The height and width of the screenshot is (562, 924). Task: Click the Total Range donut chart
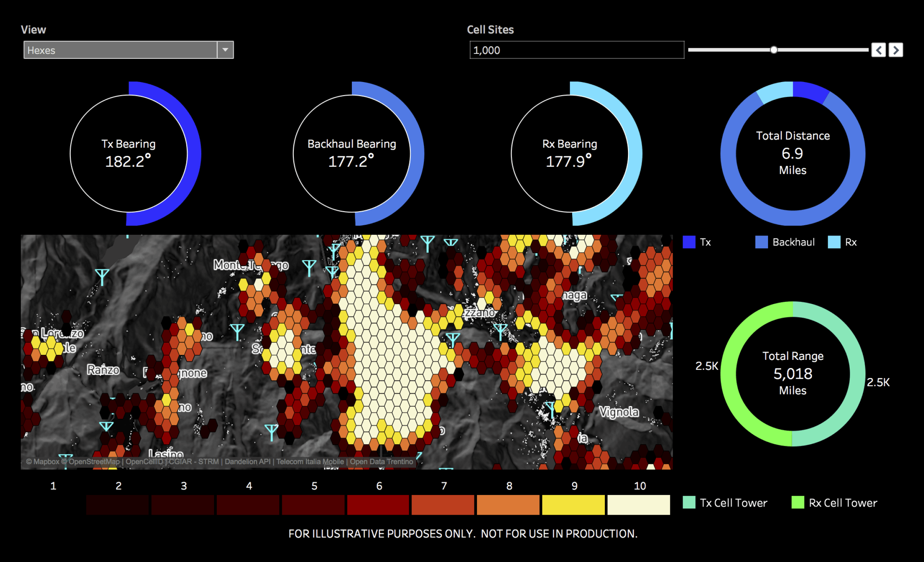[x=792, y=373]
